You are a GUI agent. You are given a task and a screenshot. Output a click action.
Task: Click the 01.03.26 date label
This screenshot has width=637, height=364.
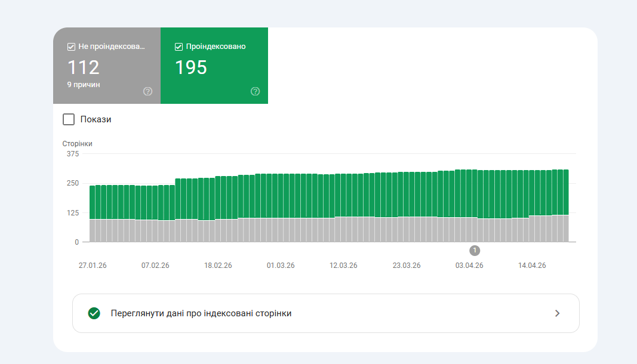(281, 266)
